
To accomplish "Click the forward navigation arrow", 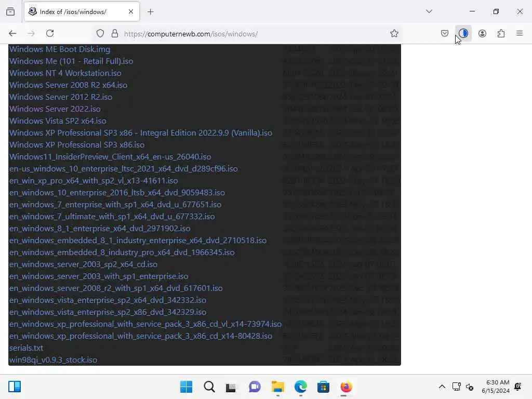I will 31,33.
